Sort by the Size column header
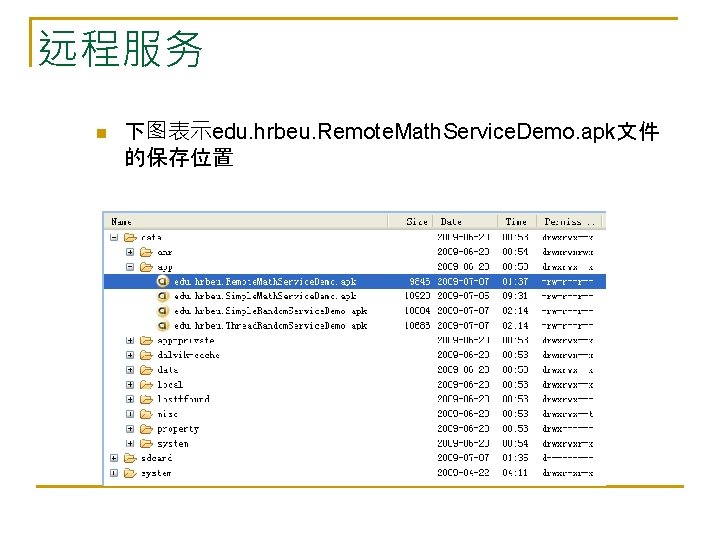This screenshot has height=540, width=720. pos(410,221)
